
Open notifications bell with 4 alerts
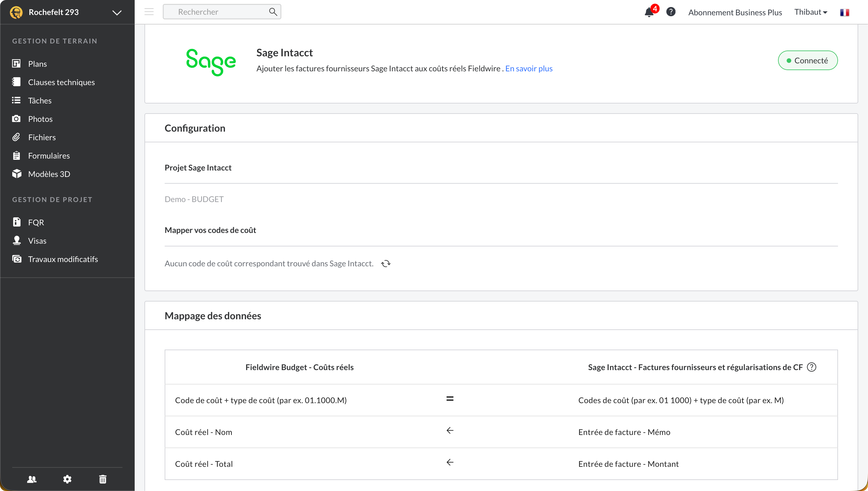pos(649,12)
